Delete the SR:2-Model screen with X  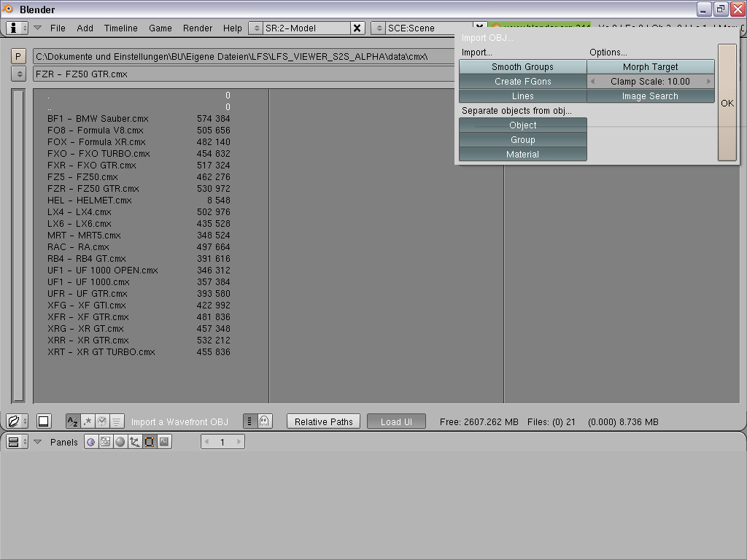(x=357, y=28)
